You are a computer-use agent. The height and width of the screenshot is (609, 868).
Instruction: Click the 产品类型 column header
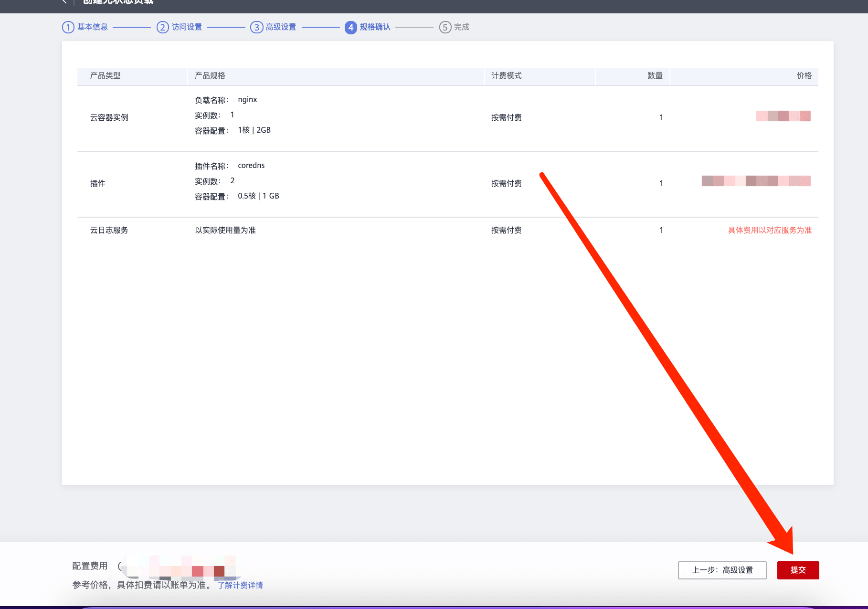click(105, 76)
